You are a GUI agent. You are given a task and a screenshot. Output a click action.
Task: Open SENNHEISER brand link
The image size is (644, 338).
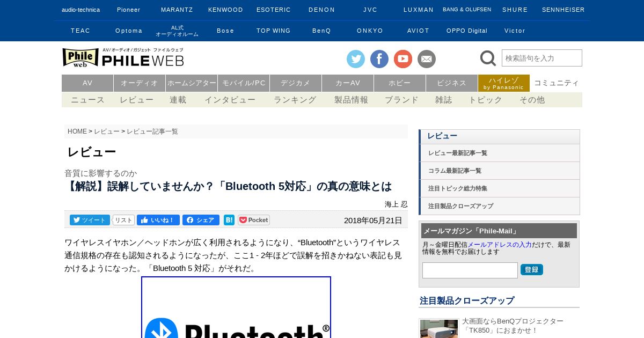pyautogui.click(x=563, y=10)
